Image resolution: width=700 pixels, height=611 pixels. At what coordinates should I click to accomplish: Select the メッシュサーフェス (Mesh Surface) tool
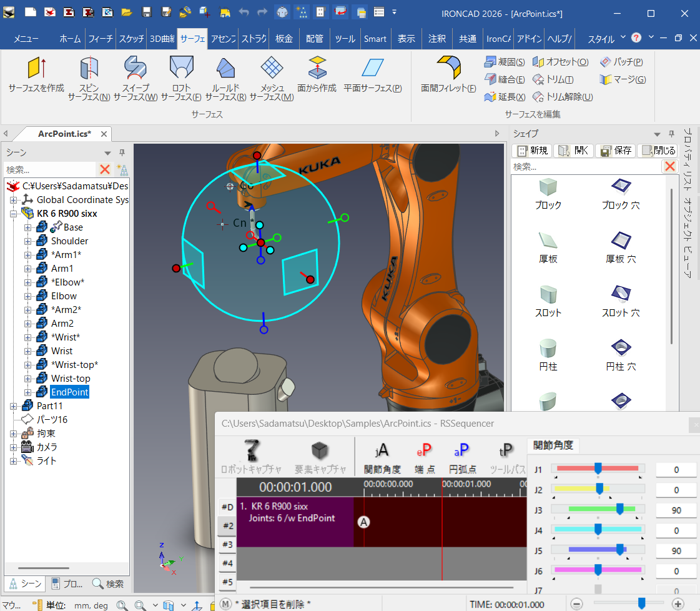pos(272,78)
